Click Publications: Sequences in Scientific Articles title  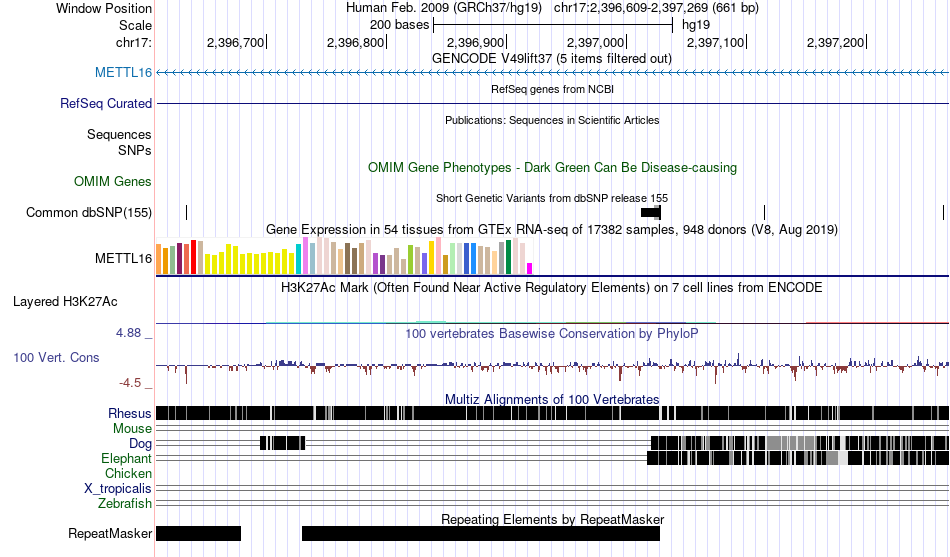552,121
